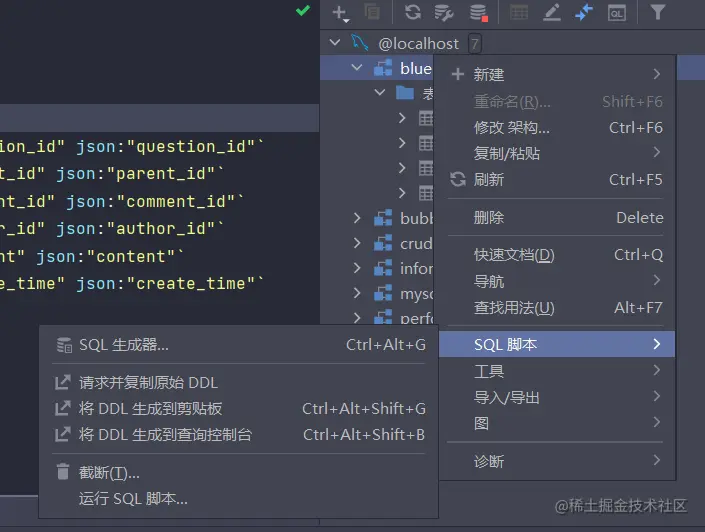Click the json:"create_time" code text
Image resolution: width=705 pixels, height=532 pixels.
(170, 283)
